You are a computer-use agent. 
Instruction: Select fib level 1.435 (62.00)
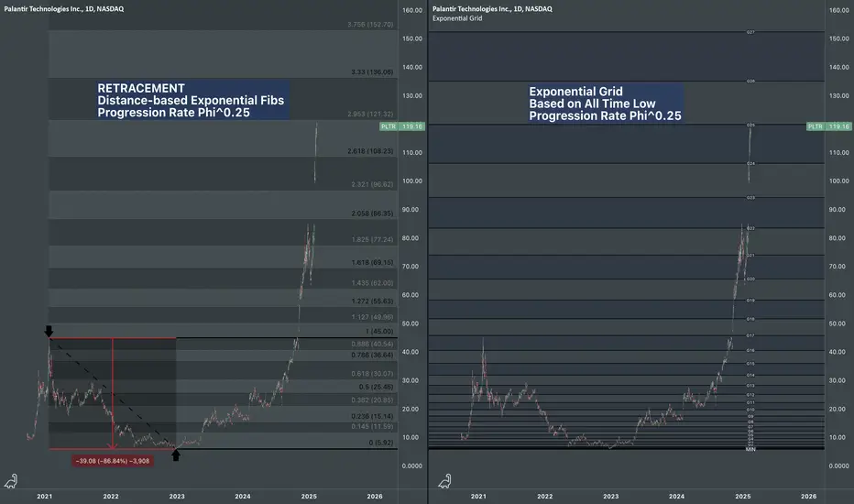[372, 283]
